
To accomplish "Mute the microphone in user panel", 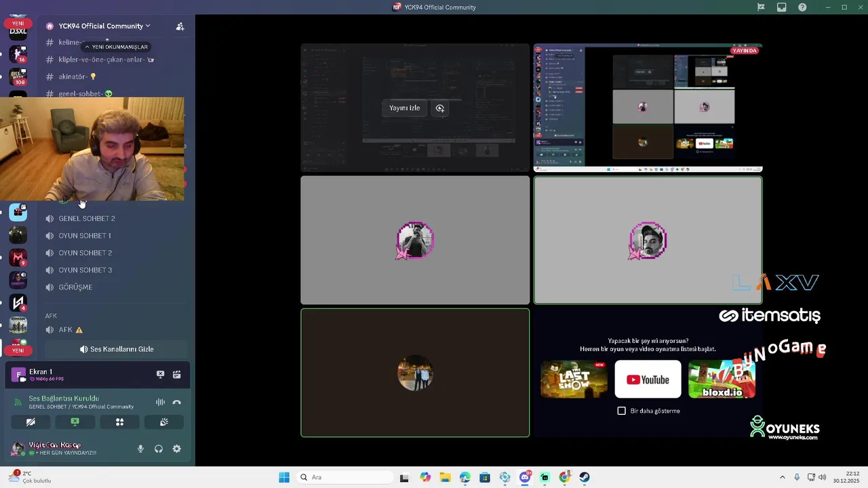I will pyautogui.click(x=141, y=449).
